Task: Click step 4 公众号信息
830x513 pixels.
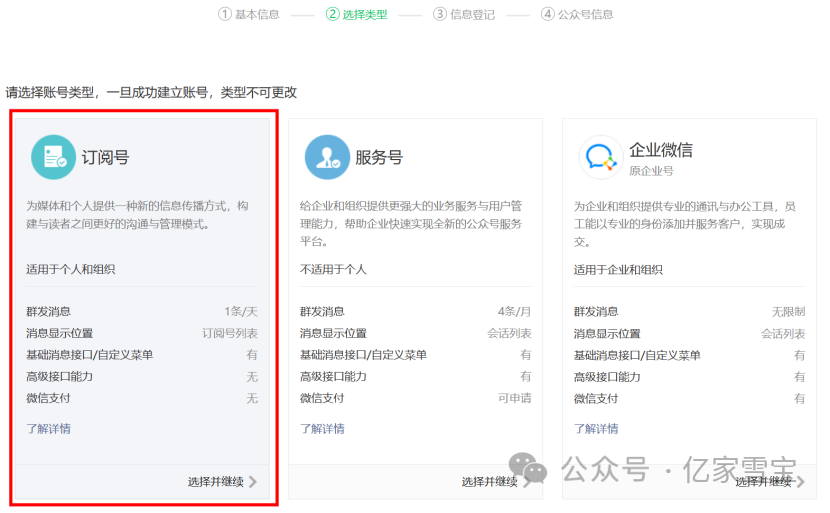Action: (x=577, y=14)
